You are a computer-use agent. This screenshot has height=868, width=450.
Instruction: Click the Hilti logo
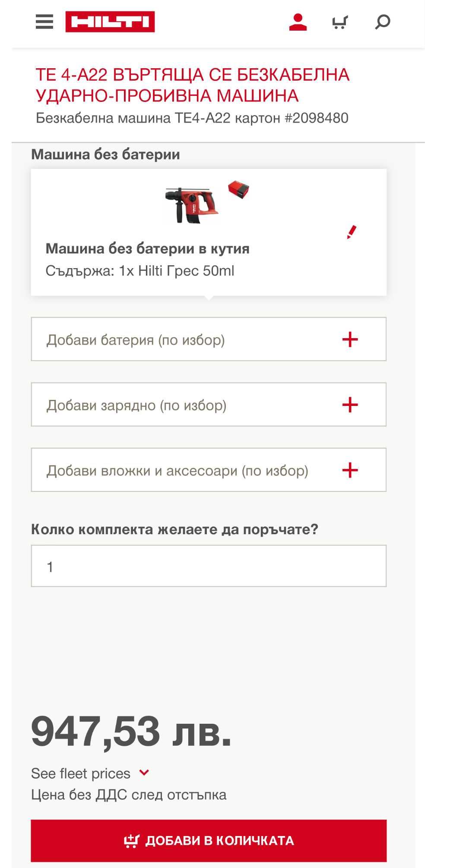coord(110,22)
